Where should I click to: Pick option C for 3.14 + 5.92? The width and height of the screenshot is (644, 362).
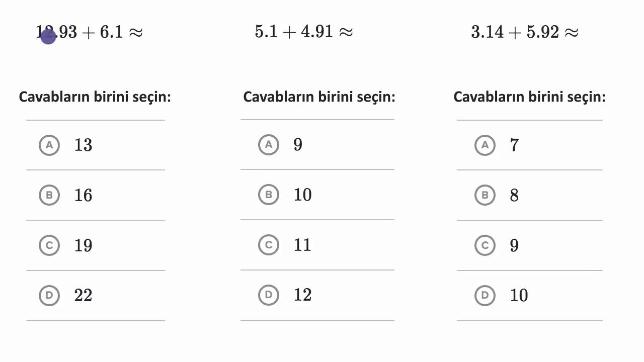(485, 245)
